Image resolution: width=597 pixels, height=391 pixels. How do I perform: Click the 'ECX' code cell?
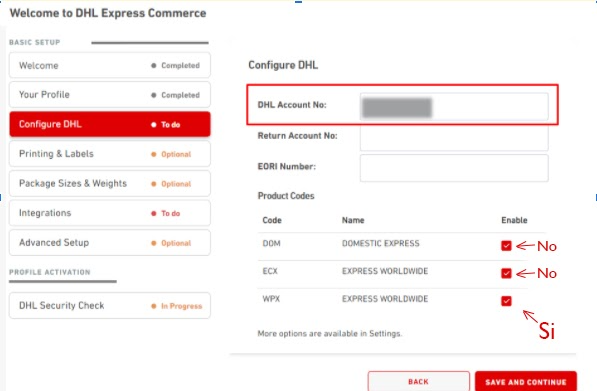tap(270, 271)
